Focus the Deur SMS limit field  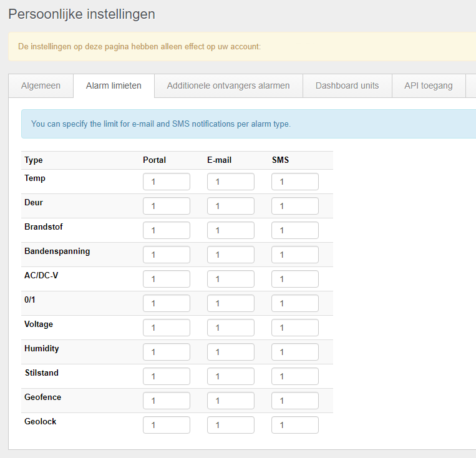coord(295,206)
